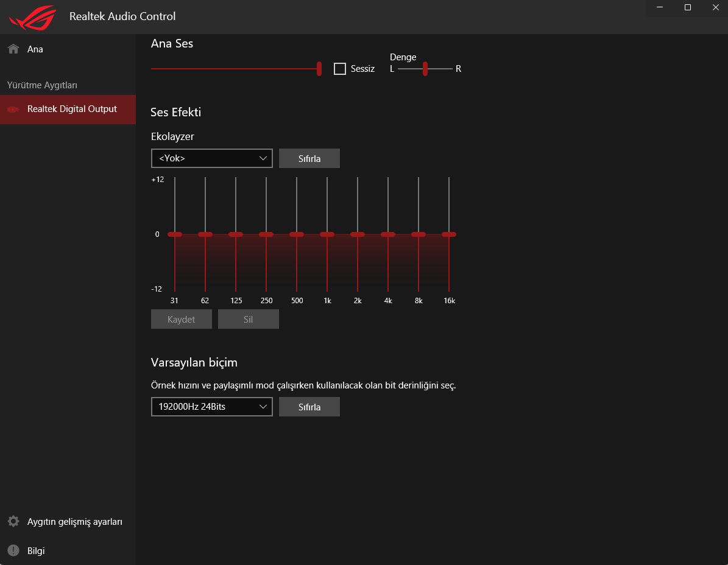This screenshot has height=565, width=728.
Task: Close the Realtek Audio Control window
Action: tap(715, 7)
